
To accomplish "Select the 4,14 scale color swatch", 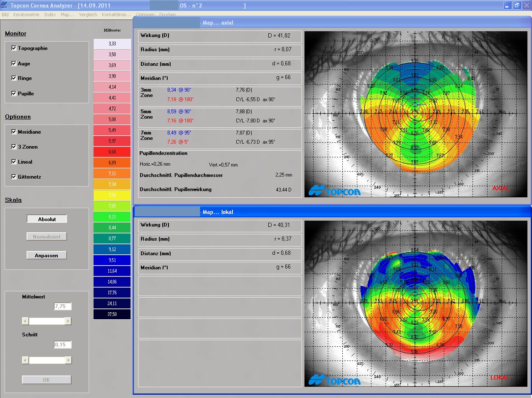I will (x=112, y=87).
